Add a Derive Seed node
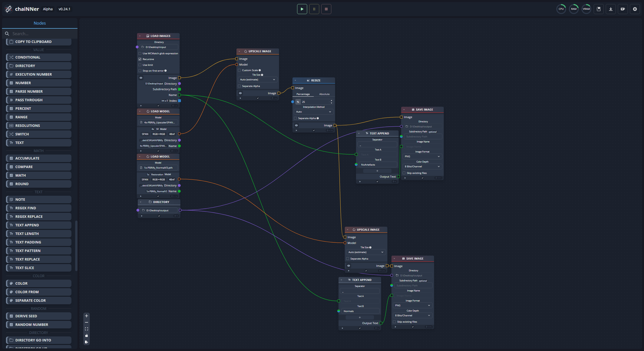 pyautogui.click(x=39, y=316)
